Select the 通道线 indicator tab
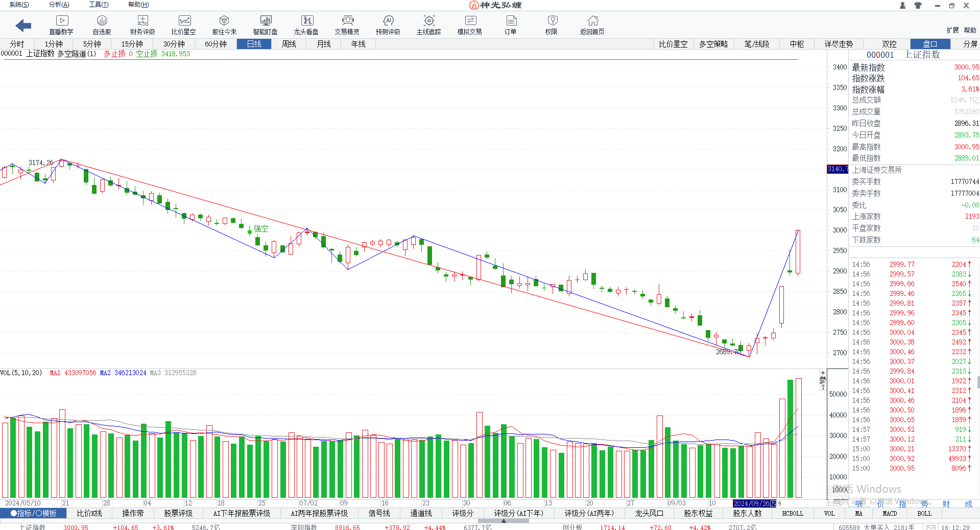Image resolution: width=980 pixels, height=530 pixels. point(421,513)
